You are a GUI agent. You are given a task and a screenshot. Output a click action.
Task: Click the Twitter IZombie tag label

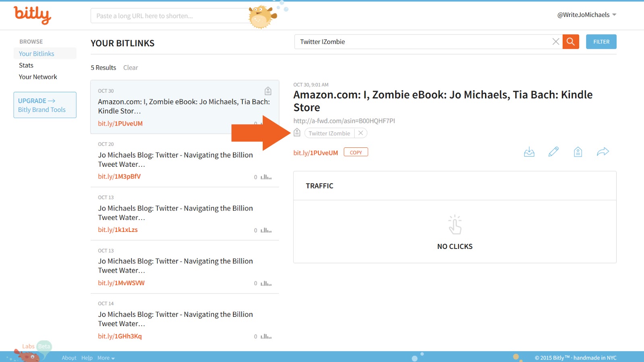pyautogui.click(x=329, y=133)
